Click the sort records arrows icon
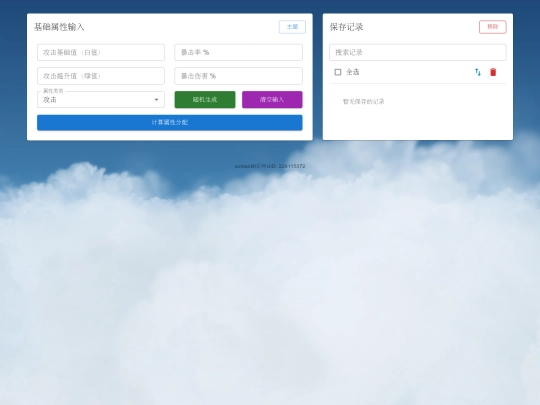The height and width of the screenshot is (405, 540). coord(478,72)
